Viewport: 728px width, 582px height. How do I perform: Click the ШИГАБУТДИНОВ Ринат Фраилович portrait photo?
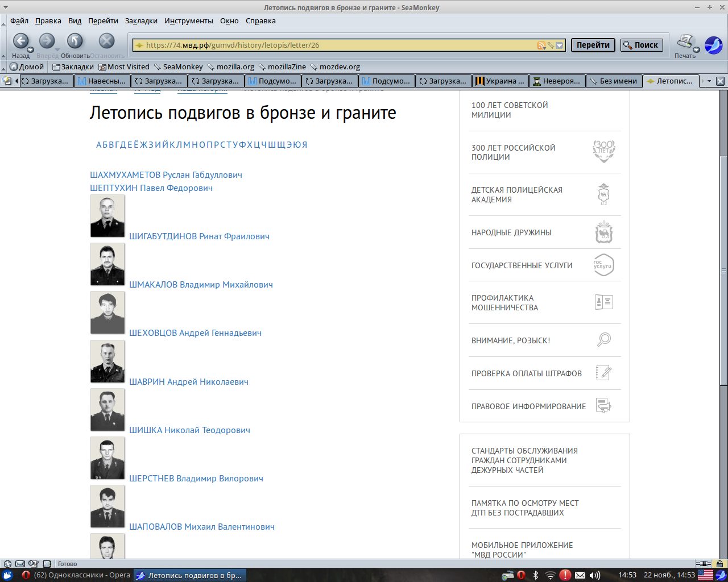[107, 216]
